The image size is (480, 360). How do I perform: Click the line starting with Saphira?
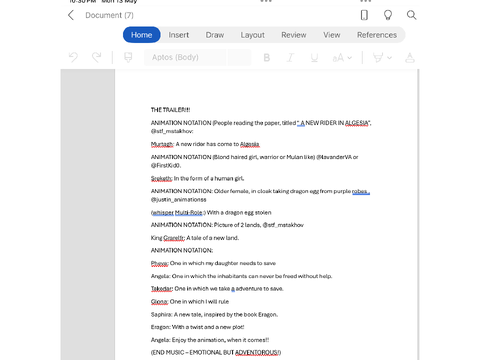coord(214,314)
